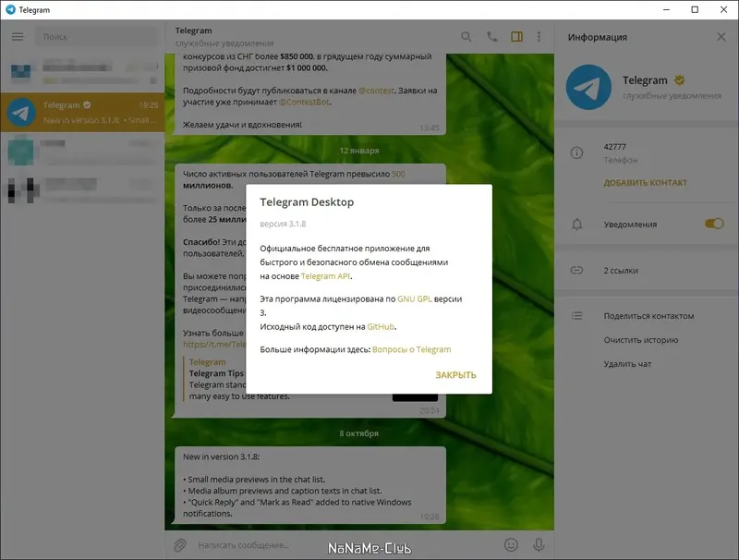
Task: Click the verified badge next to Telegram name
Action: click(679, 80)
